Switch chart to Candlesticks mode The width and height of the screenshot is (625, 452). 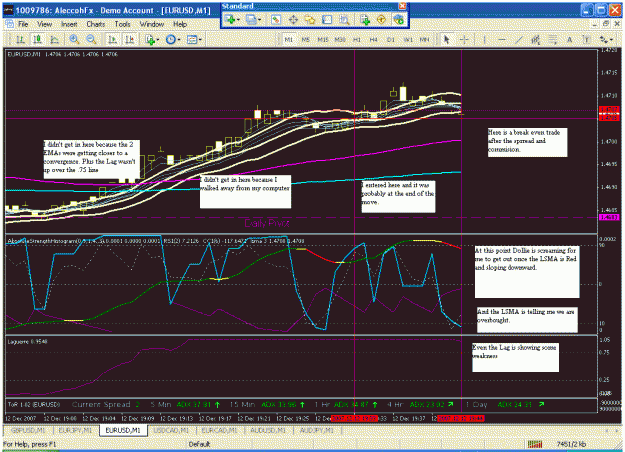37,39
